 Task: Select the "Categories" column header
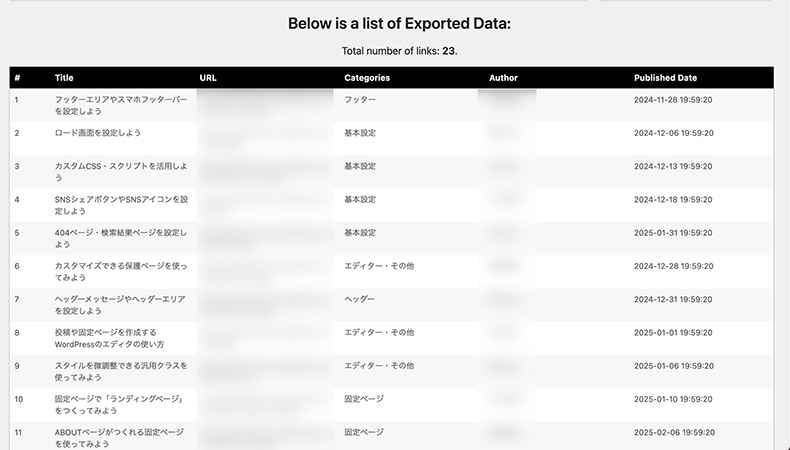[367, 77]
